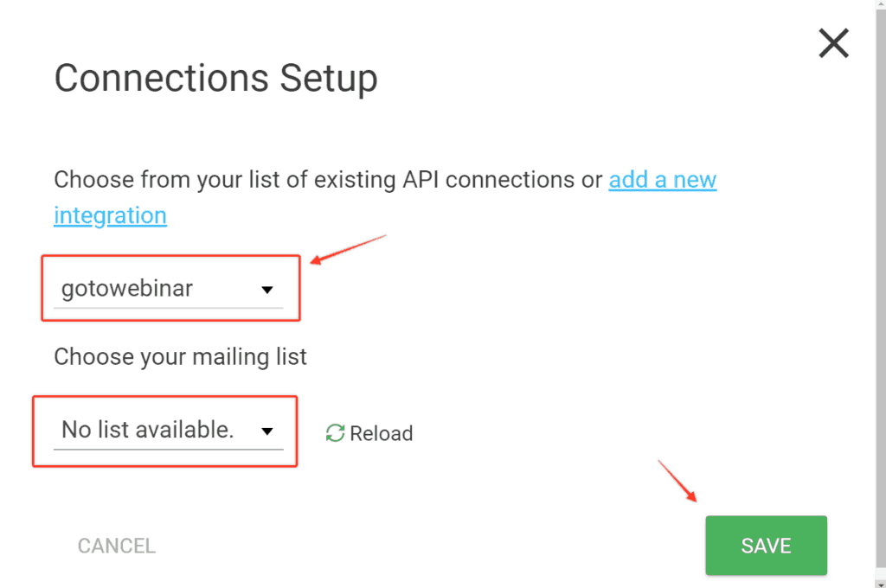Click the 'integration' link on second line
886x588 pixels.
[x=110, y=215]
